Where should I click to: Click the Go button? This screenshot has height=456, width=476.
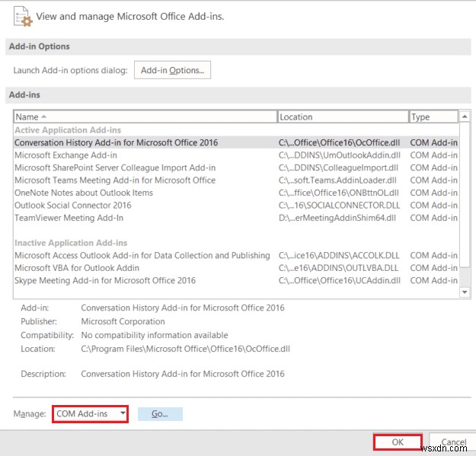tap(160, 414)
